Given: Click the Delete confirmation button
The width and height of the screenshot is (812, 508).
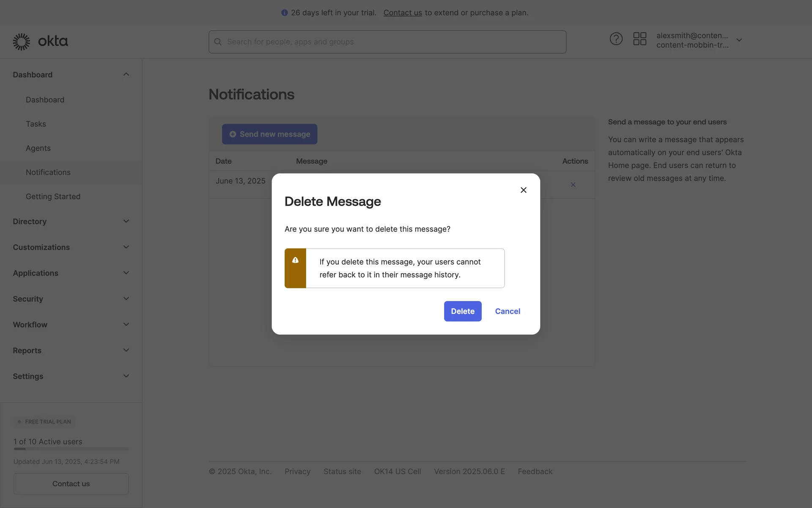Looking at the screenshot, I should pyautogui.click(x=462, y=311).
